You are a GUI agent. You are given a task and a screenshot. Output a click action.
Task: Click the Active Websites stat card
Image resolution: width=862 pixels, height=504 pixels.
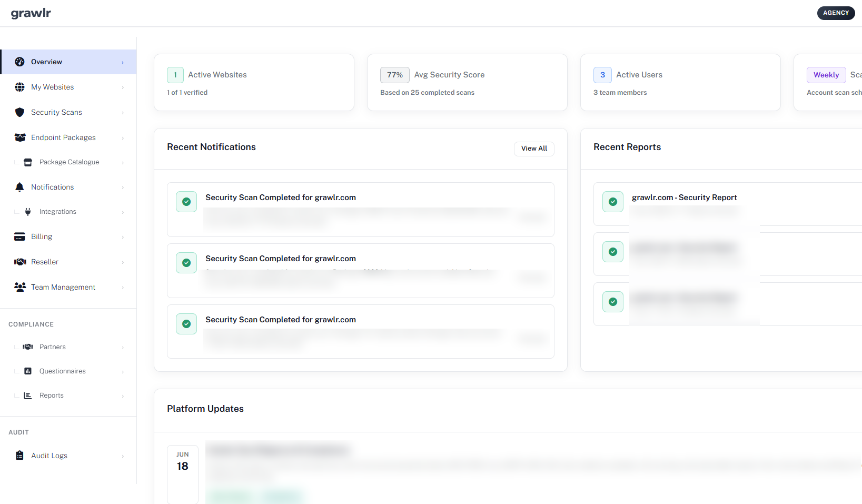[254, 82]
